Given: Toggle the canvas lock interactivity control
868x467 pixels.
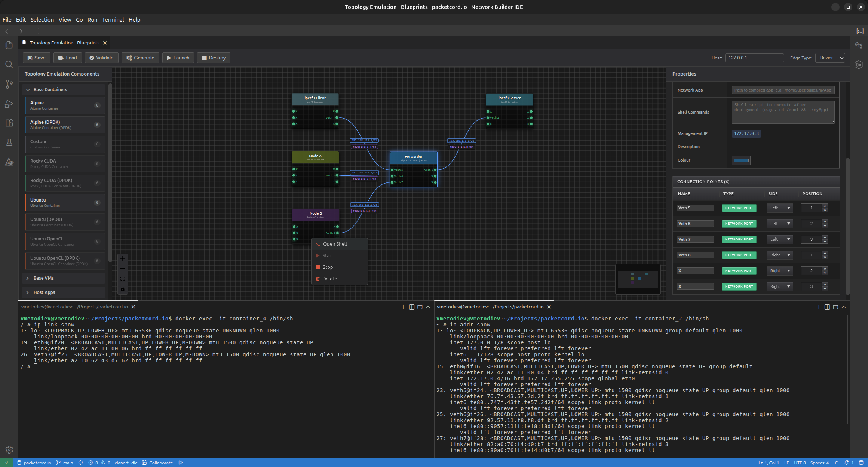Looking at the screenshot, I should click(x=122, y=289).
